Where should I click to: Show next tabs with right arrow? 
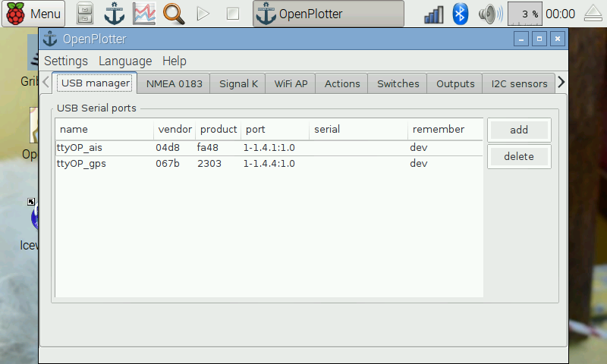(561, 82)
